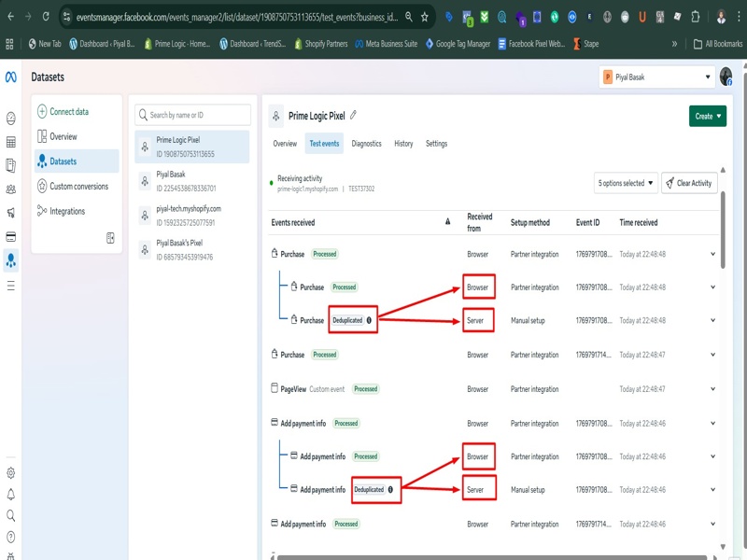Open Integrations in the left panel
This screenshot has height=560, width=747.
click(x=77, y=211)
